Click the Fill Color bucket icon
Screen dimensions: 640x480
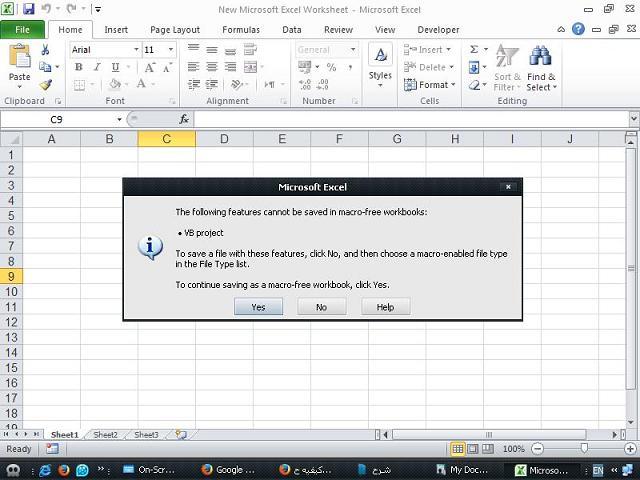pyautogui.click(x=115, y=84)
